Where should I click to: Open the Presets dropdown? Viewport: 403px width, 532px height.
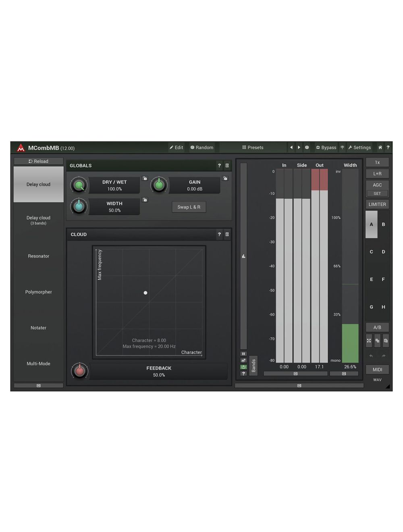click(x=253, y=148)
